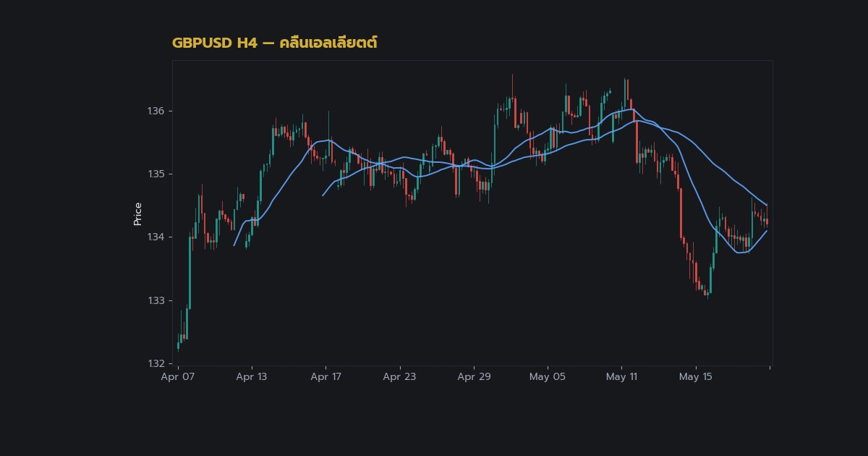Click the x-axis date "Apr 13"
Screen dimensions: 868x456
pyautogui.click(x=252, y=377)
